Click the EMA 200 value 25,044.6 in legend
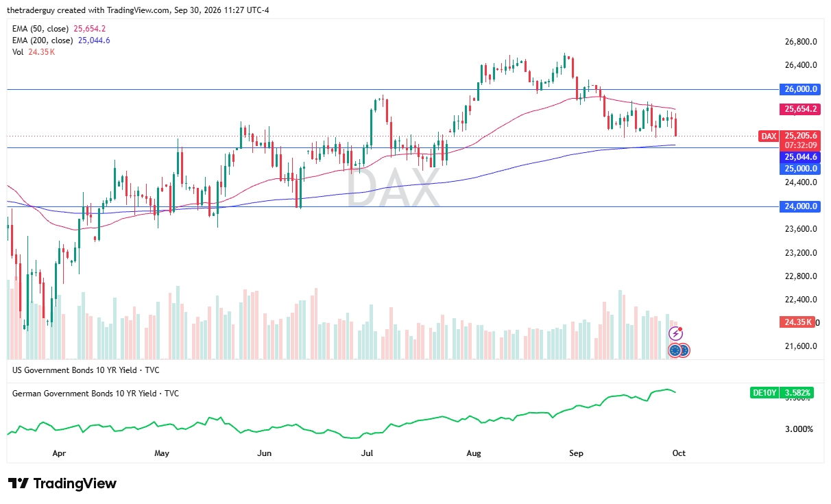Screen dimensions: 831x504 pos(94,40)
